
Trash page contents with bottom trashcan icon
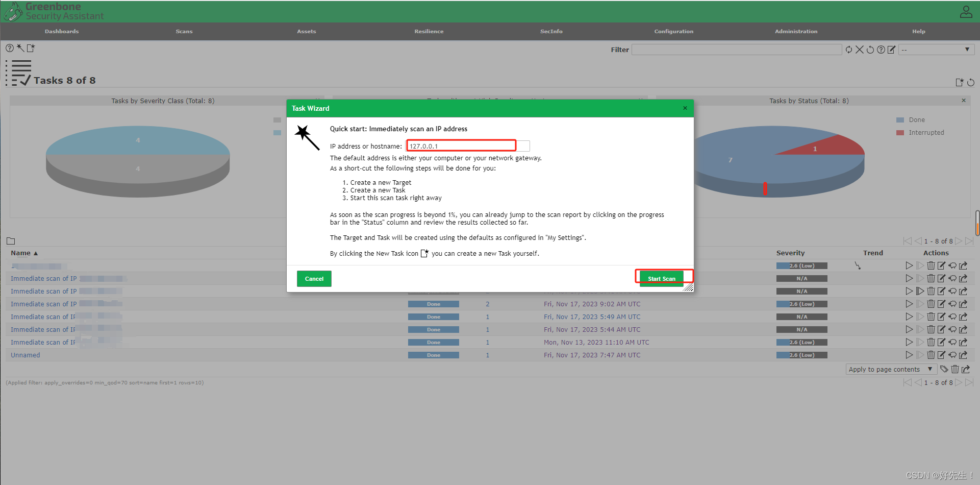(955, 369)
